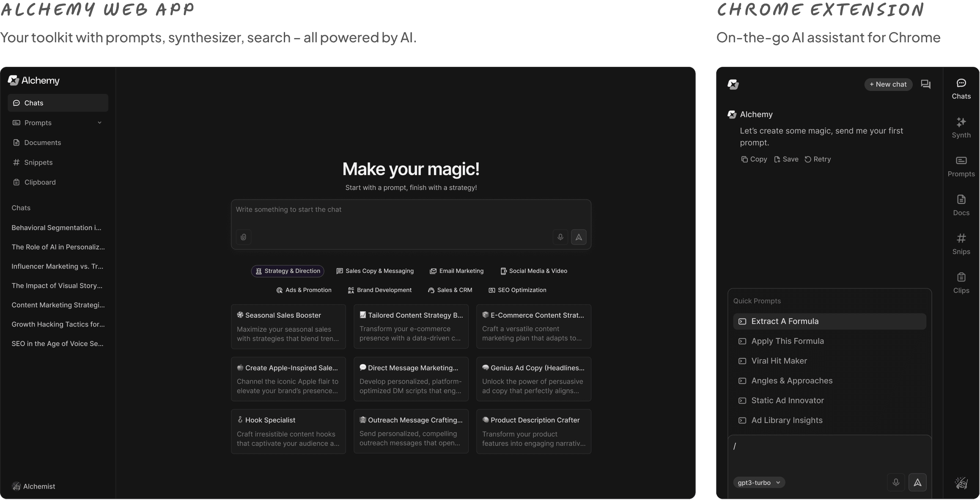Open the Create Apple-Inspired Sale... prompt card
The width and height of the screenshot is (980, 500).
[288, 379]
